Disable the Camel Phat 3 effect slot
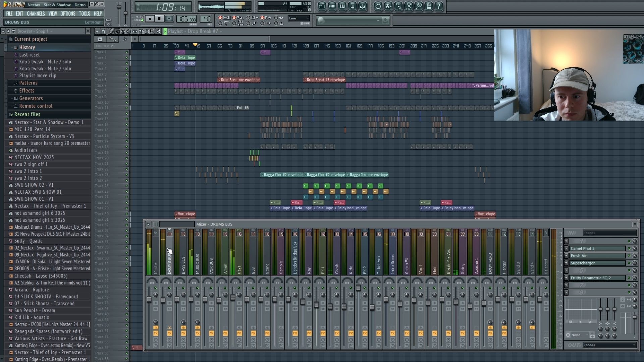644x362 pixels. [x=629, y=248]
